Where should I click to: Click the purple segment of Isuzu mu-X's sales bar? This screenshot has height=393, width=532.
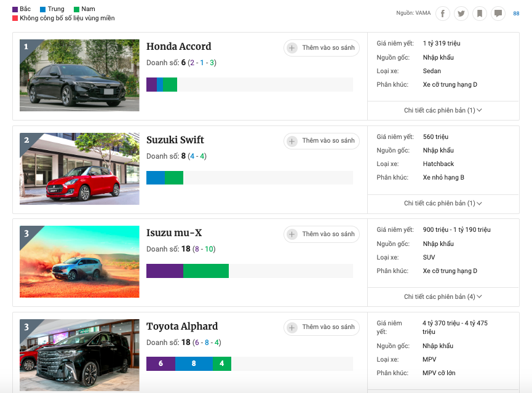click(x=165, y=271)
